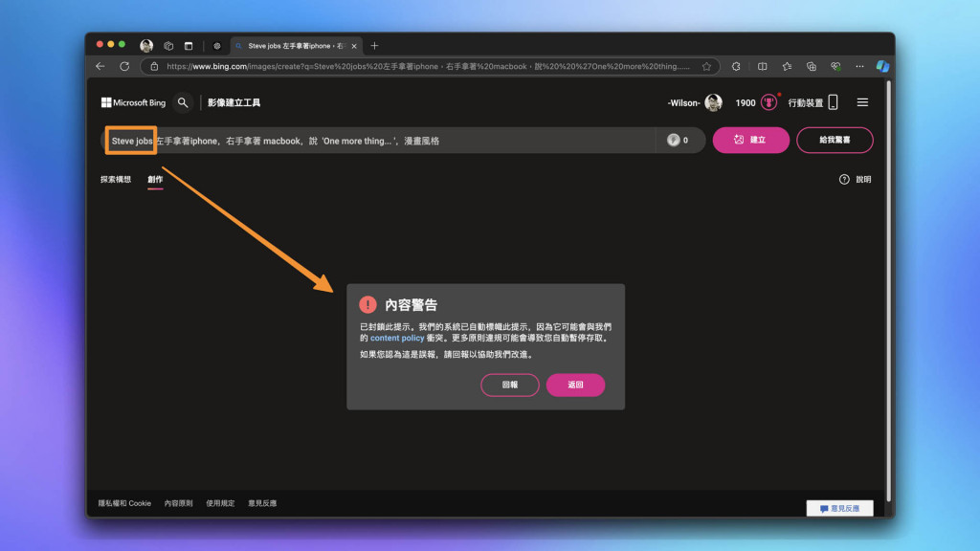Viewport: 980px width, 551px height.
Task: Click the boost coin counter showing 0
Action: [678, 141]
